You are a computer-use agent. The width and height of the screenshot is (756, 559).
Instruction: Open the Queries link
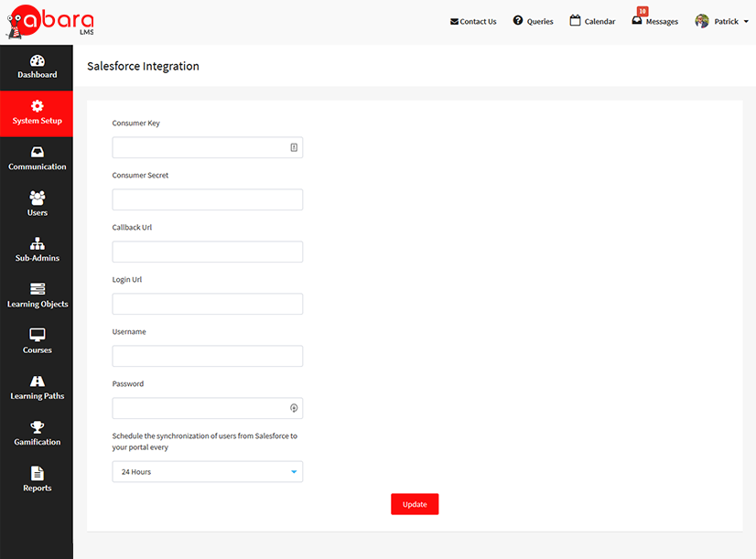click(540, 22)
